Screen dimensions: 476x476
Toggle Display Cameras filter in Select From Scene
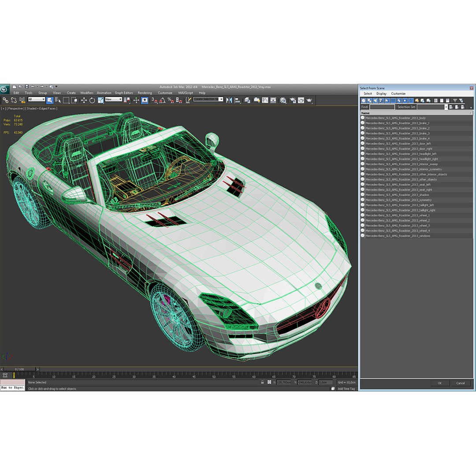(381, 100)
